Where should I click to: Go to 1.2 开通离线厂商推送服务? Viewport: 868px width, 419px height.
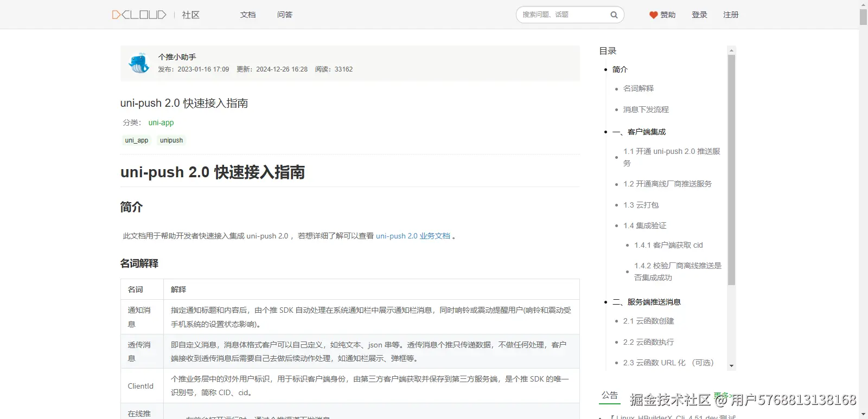[x=667, y=184]
